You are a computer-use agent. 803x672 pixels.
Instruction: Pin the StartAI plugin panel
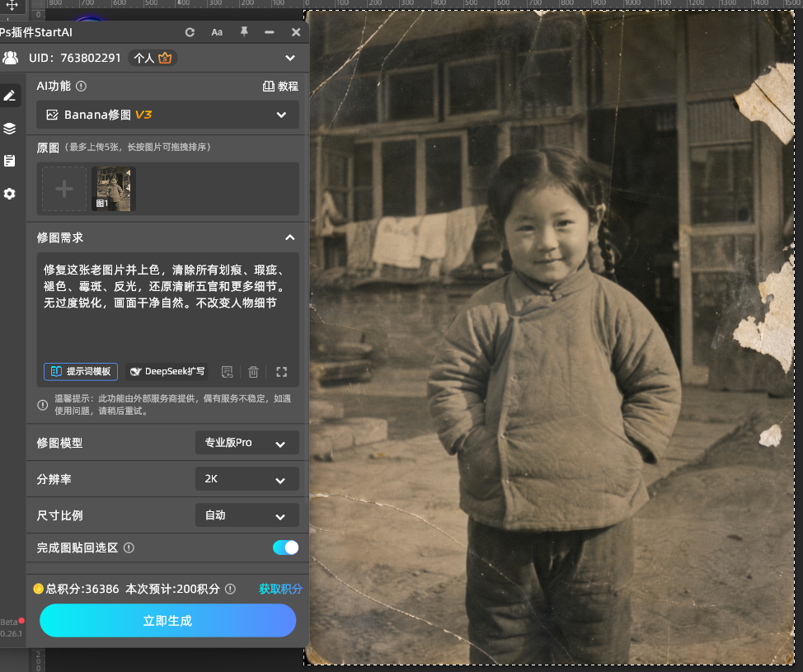pyautogui.click(x=244, y=32)
